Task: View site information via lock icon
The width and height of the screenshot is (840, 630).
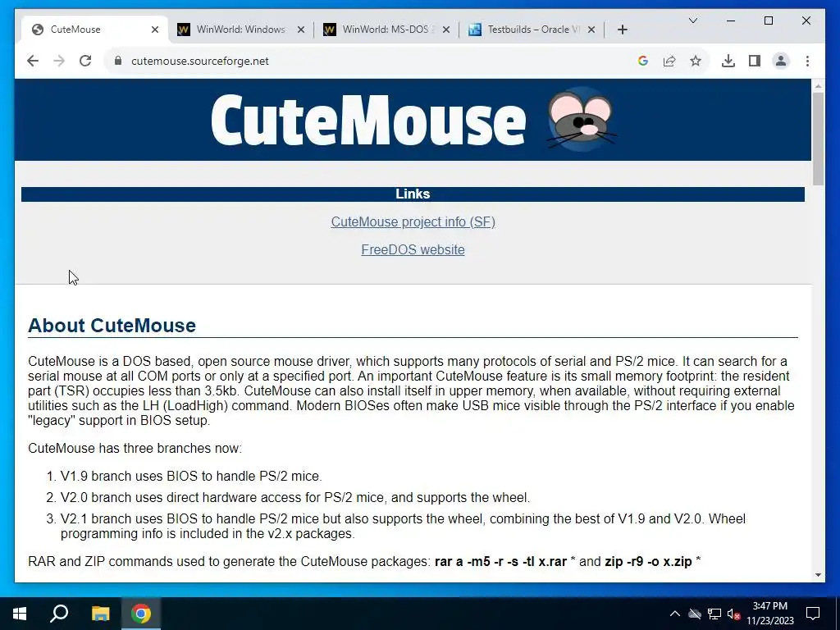Action: pos(118,61)
